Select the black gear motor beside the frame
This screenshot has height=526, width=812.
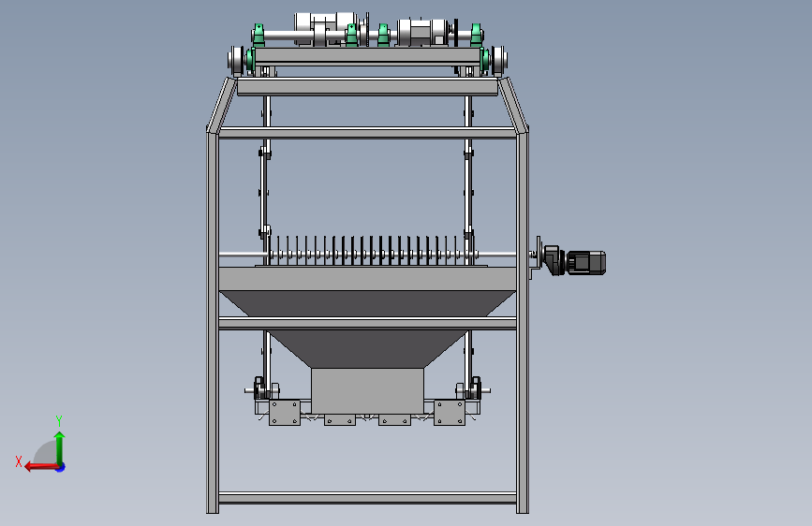tap(574, 260)
